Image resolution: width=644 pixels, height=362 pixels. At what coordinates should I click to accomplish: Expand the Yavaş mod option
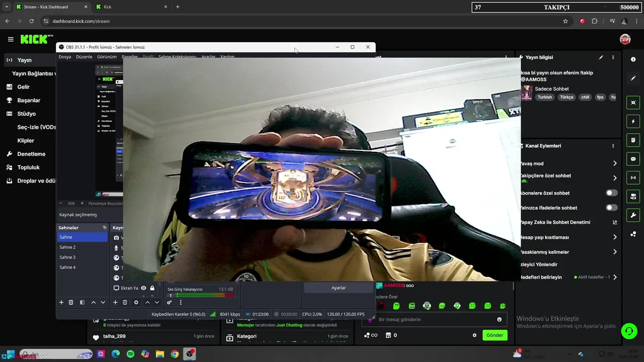(x=614, y=163)
